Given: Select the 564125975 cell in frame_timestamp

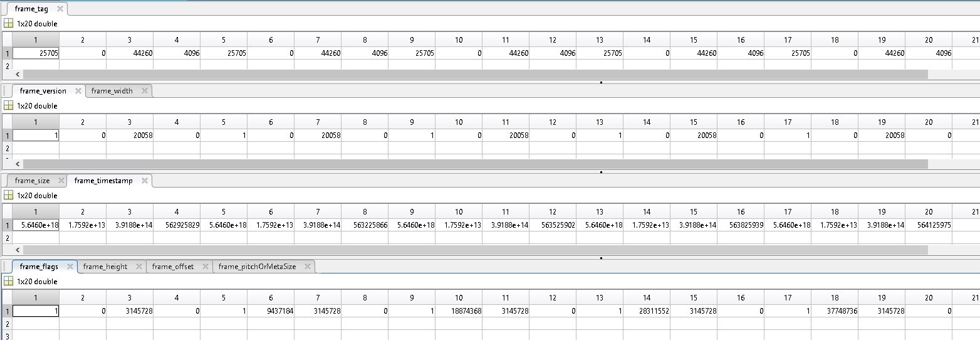Looking at the screenshot, I should point(929,225).
